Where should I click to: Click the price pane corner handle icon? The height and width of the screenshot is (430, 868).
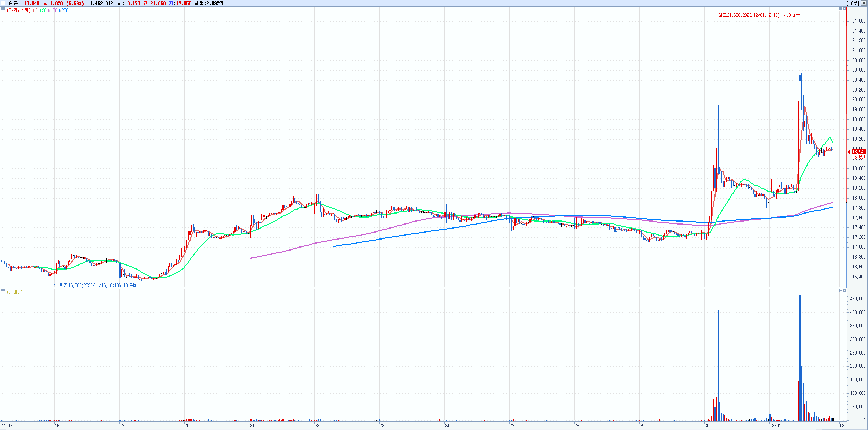[x=3, y=8]
